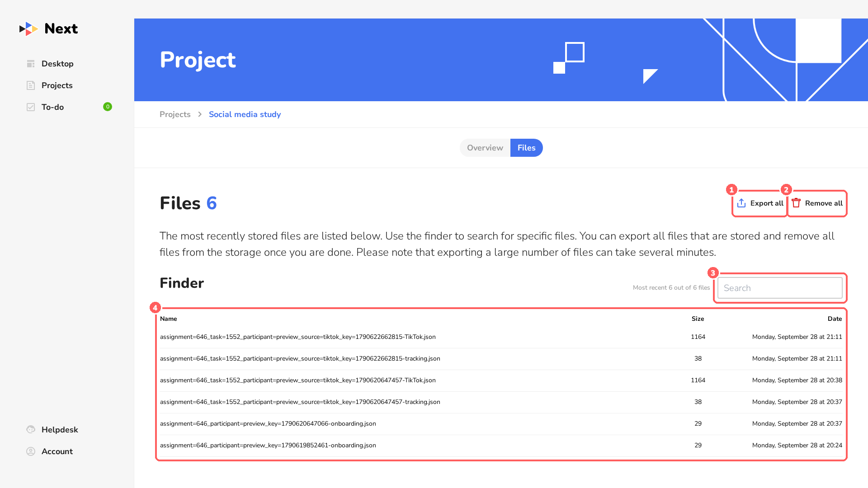Click the Remove all trash icon

tap(796, 203)
